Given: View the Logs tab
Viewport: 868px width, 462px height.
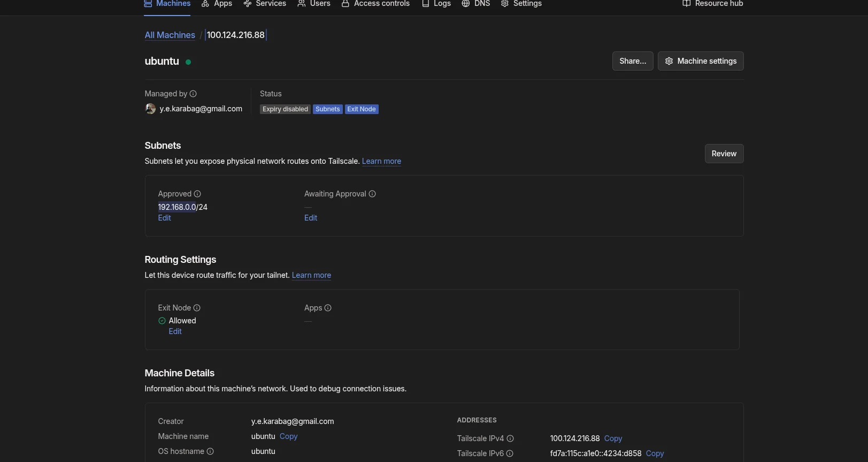Looking at the screenshot, I should click(436, 4).
